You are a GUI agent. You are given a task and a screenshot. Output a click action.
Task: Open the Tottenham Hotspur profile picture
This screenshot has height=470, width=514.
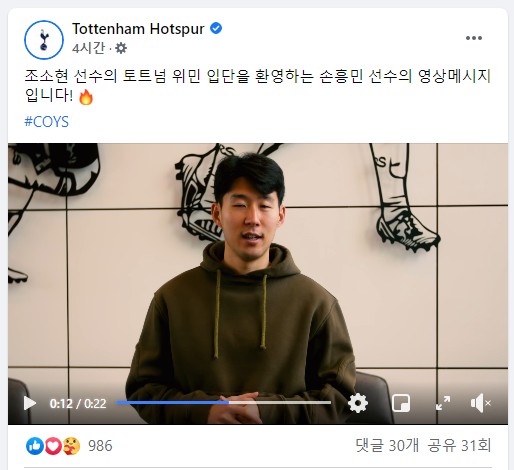pyautogui.click(x=44, y=40)
